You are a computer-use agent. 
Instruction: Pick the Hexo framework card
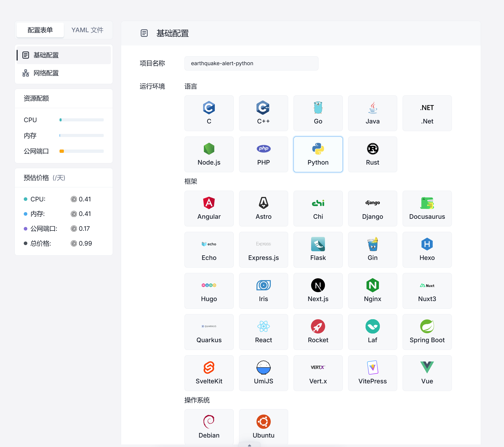tap(427, 250)
